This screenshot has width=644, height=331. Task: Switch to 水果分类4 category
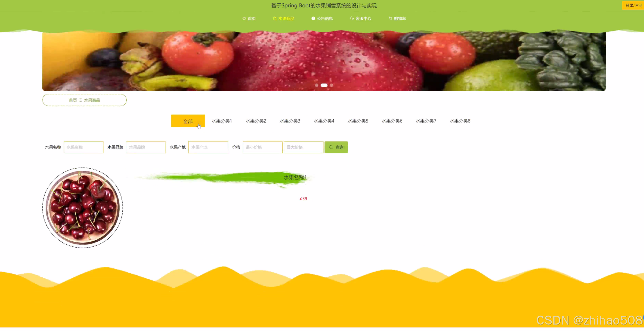pyautogui.click(x=324, y=121)
